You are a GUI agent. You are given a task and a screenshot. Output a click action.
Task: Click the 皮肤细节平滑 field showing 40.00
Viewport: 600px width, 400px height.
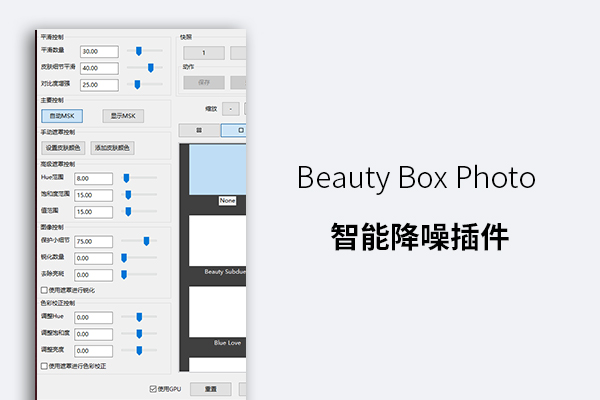point(99,68)
